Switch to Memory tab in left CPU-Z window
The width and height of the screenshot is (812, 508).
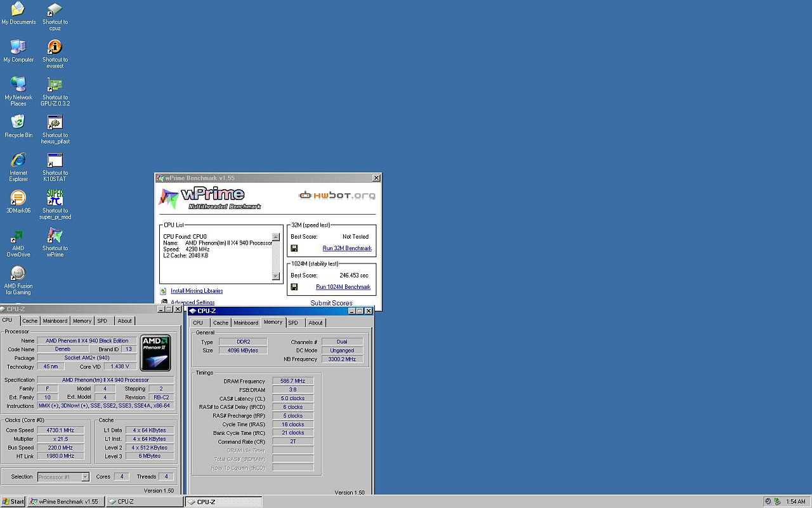82,321
